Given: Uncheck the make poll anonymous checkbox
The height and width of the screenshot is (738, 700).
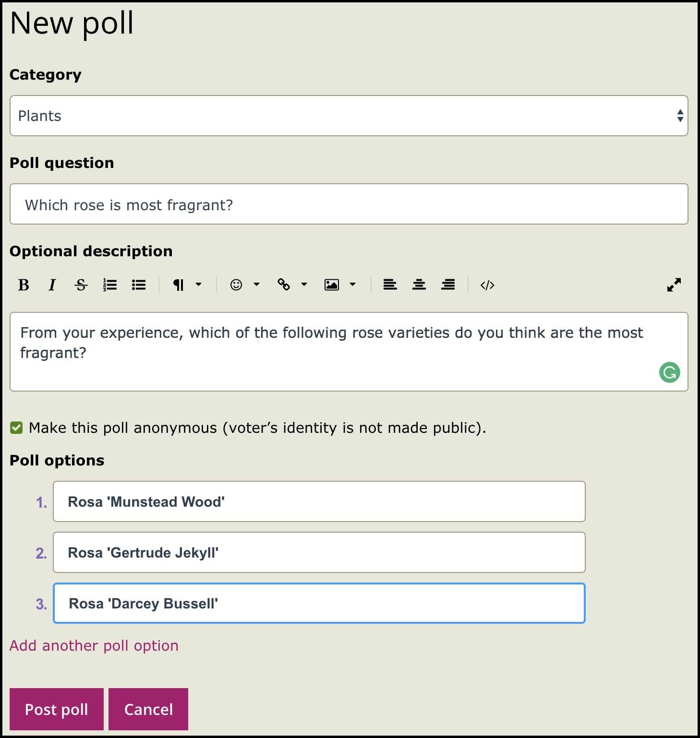Looking at the screenshot, I should tap(16, 428).
